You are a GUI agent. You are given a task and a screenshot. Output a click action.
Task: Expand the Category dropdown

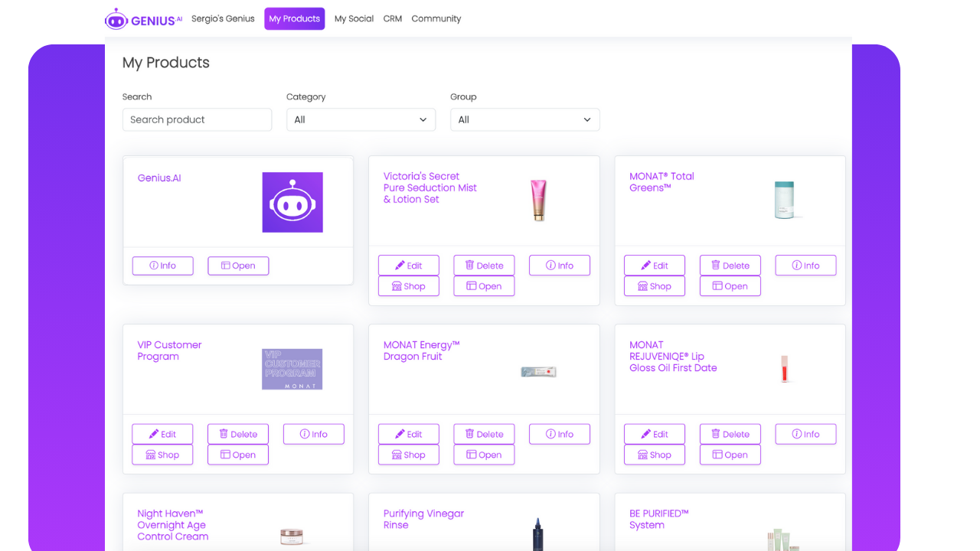click(x=361, y=119)
